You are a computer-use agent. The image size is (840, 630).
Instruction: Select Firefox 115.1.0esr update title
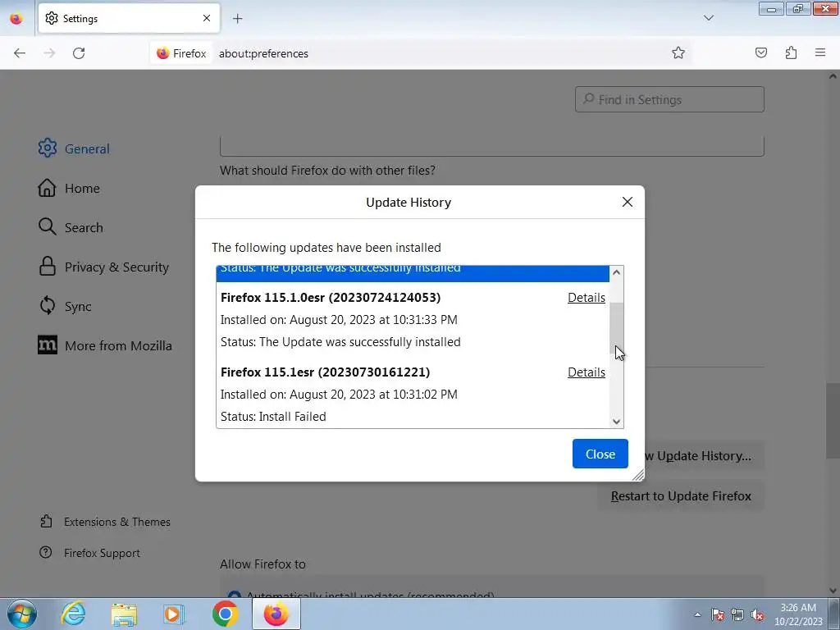coord(331,297)
